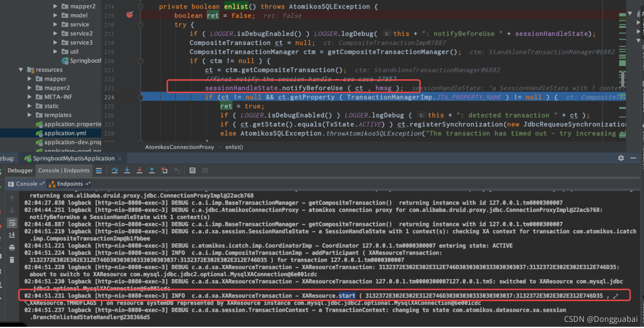This screenshot has width=644, height=328.
Task: Fold the enlist() method at line 214
Action: (x=141, y=7)
